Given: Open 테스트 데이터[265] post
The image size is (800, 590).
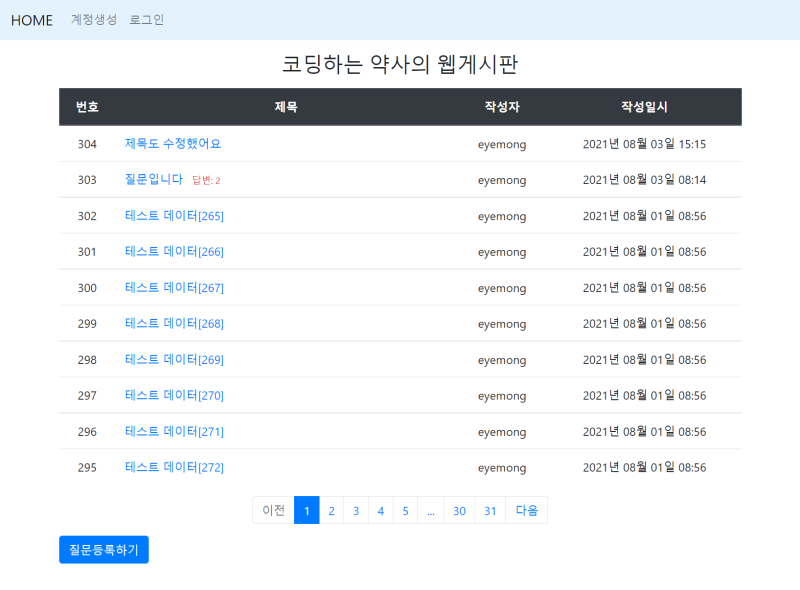Looking at the screenshot, I should (174, 215).
